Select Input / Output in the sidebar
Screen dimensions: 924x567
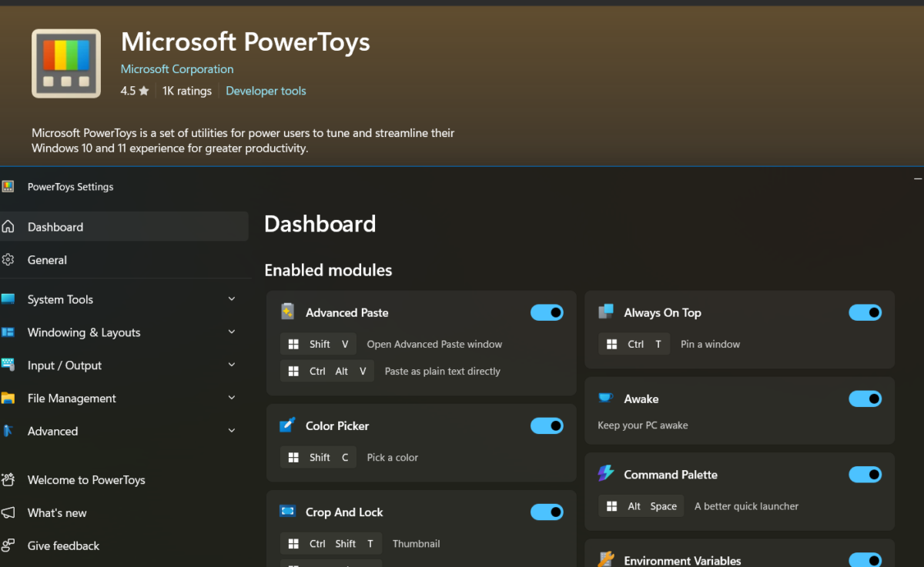point(124,365)
